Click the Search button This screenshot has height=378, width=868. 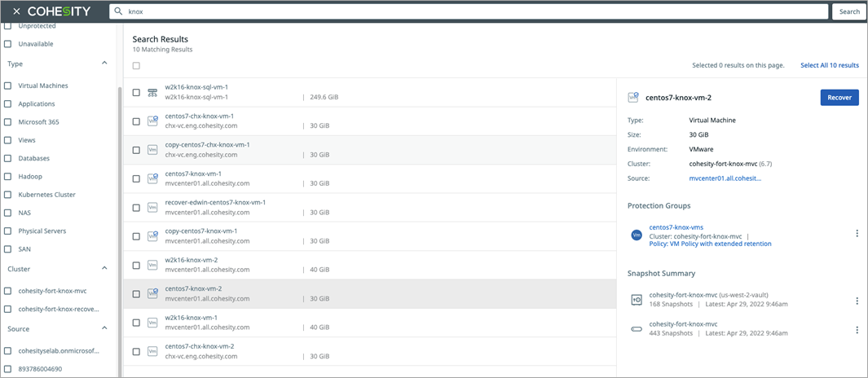(849, 11)
